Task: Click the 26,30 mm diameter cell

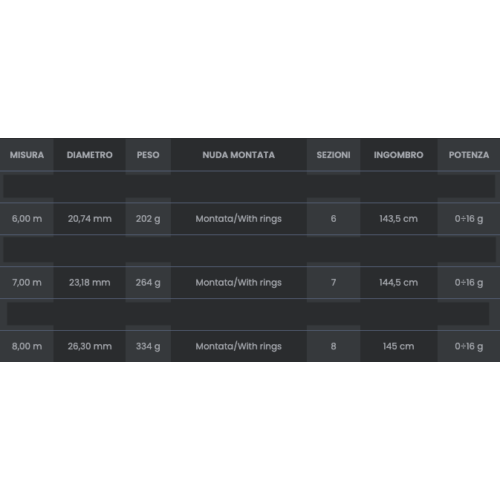Action: [89, 346]
